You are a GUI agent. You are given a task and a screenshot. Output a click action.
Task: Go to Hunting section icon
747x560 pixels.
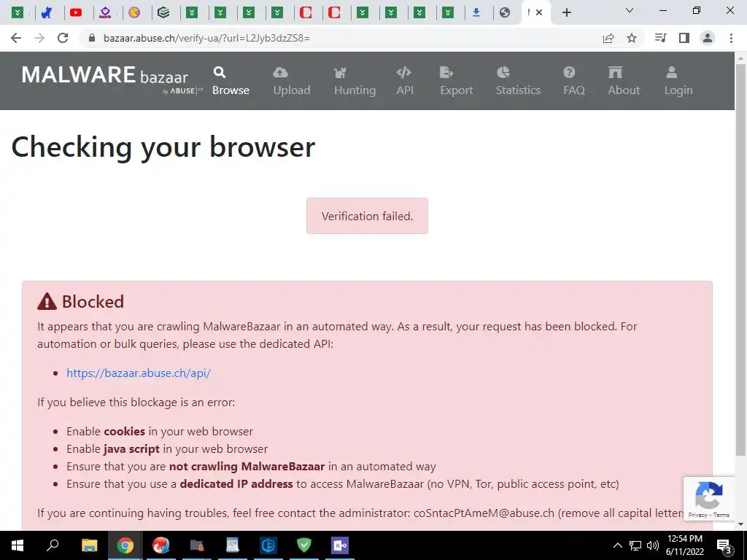pyautogui.click(x=340, y=72)
